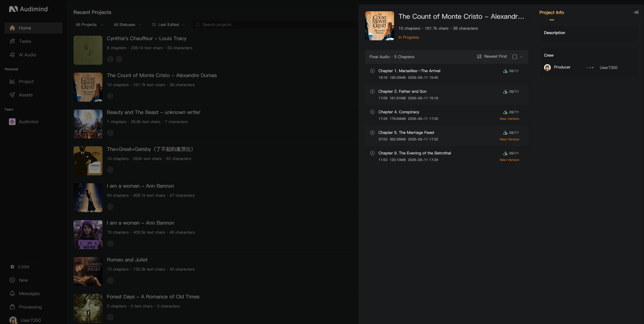Download Chapter 4 Conspiracy audio
This screenshot has height=324, width=644.
[x=505, y=112]
